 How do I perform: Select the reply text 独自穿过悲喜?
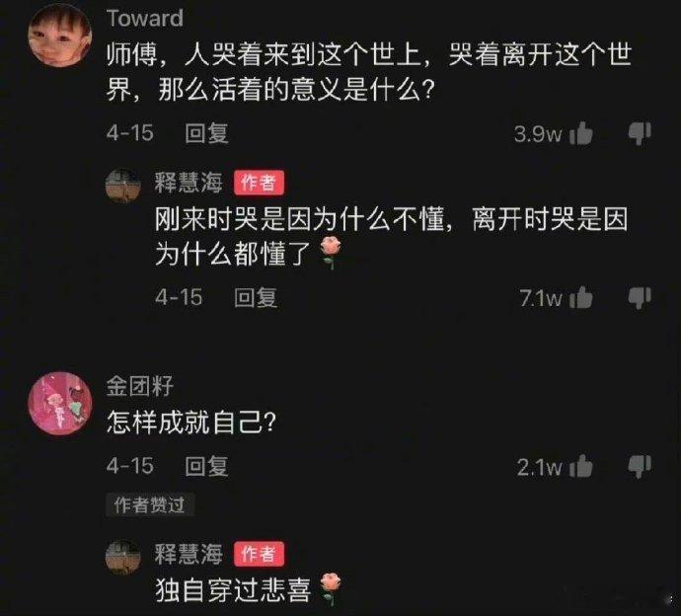(x=233, y=590)
